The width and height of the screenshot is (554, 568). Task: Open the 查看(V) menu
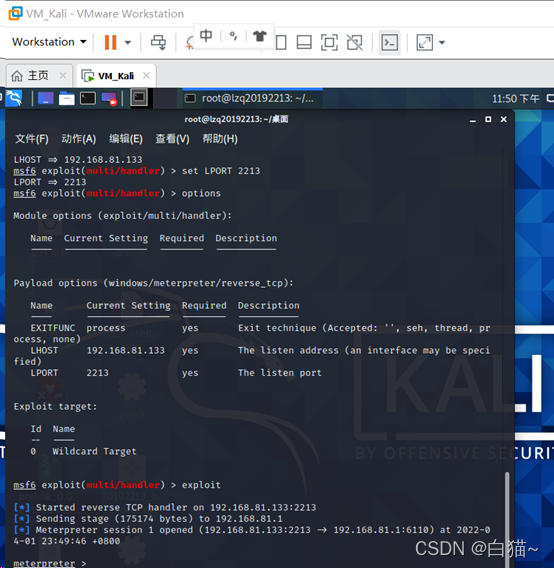click(x=172, y=139)
